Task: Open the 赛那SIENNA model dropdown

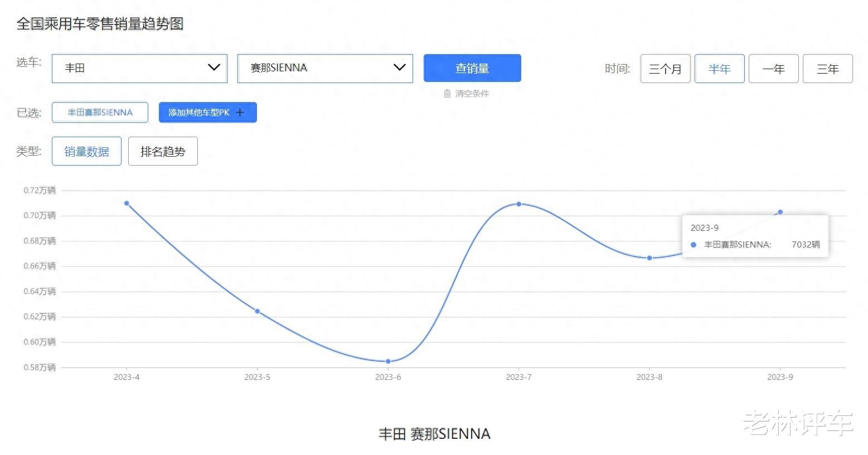Action: click(x=325, y=68)
